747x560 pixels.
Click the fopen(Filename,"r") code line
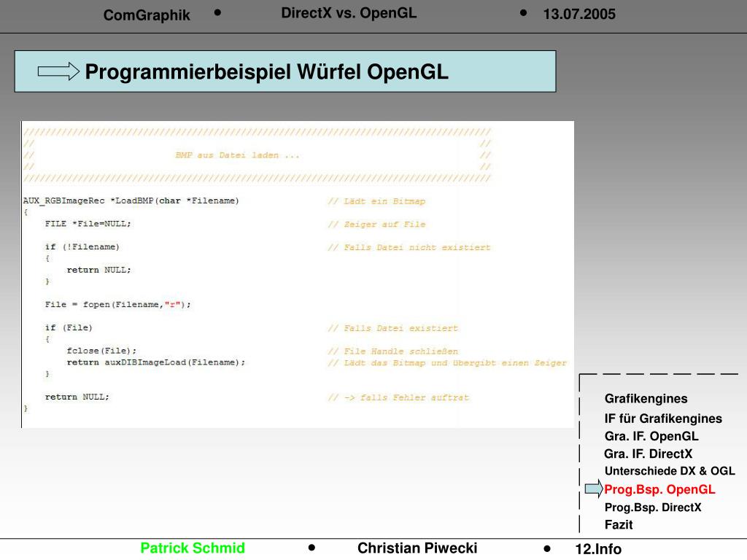117,305
